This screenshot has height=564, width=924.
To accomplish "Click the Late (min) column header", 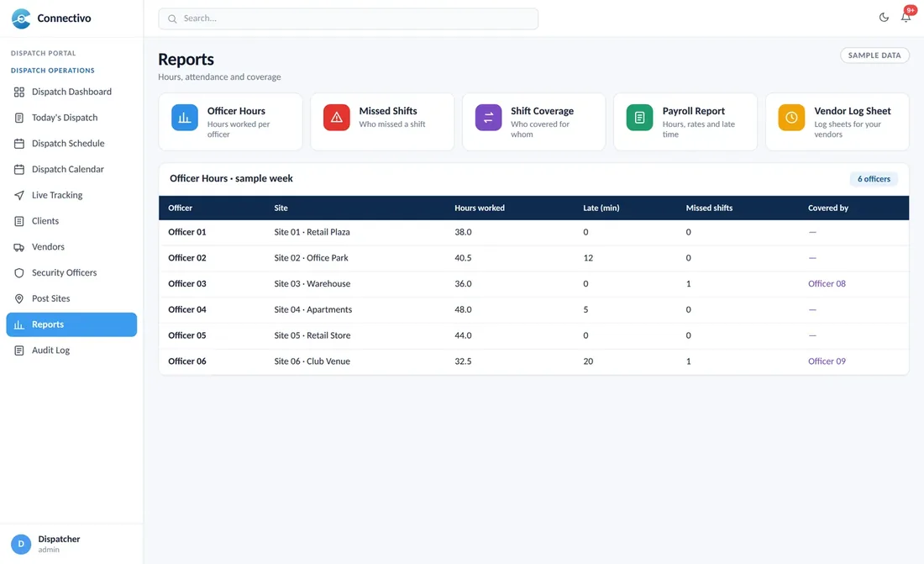I will coord(601,208).
